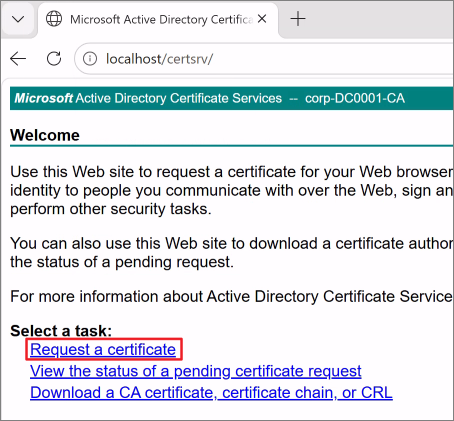Close the Microsoft Active Directory Certificate tab
Screen dimensions: 454x421
click(x=262, y=19)
